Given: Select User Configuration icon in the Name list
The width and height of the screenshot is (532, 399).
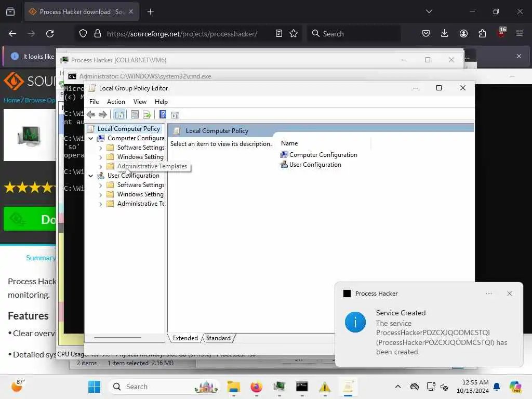Looking at the screenshot, I should click(x=284, y=165).
